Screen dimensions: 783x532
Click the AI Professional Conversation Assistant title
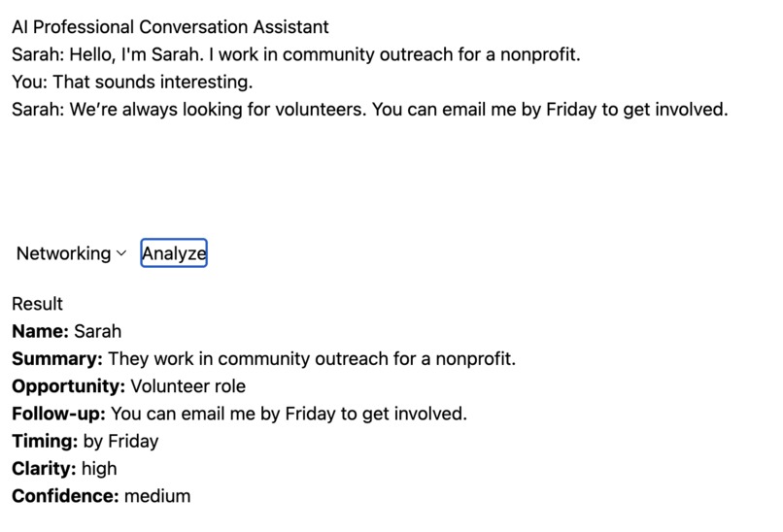pos(170,27)
